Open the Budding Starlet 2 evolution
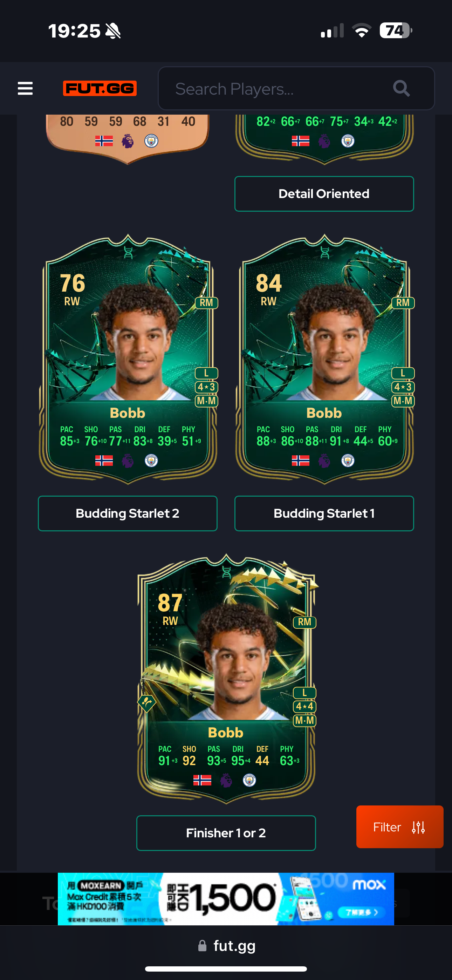Image resolution: width=452 pixels, height=980 pixels. (128, 513)
